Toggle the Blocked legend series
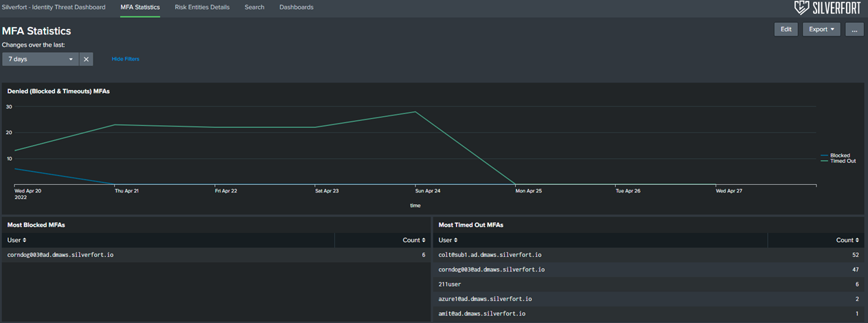 pos(836,155)
